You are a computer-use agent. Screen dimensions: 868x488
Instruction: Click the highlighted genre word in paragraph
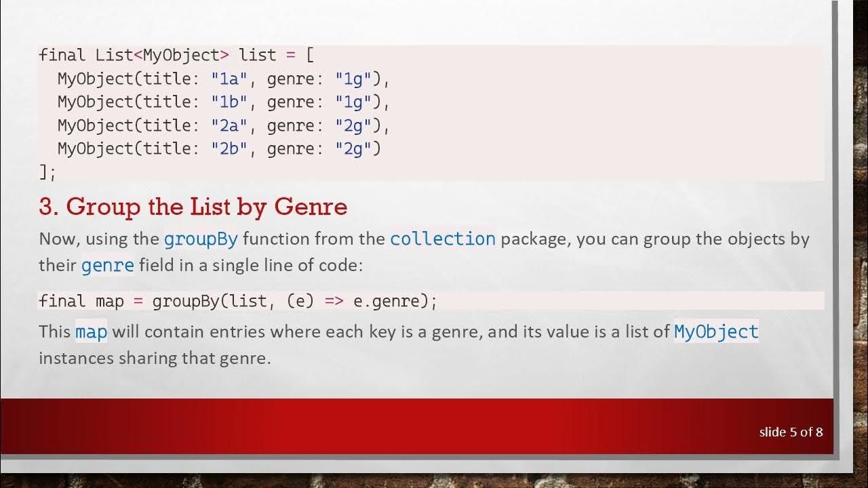[x=108, y=265]
